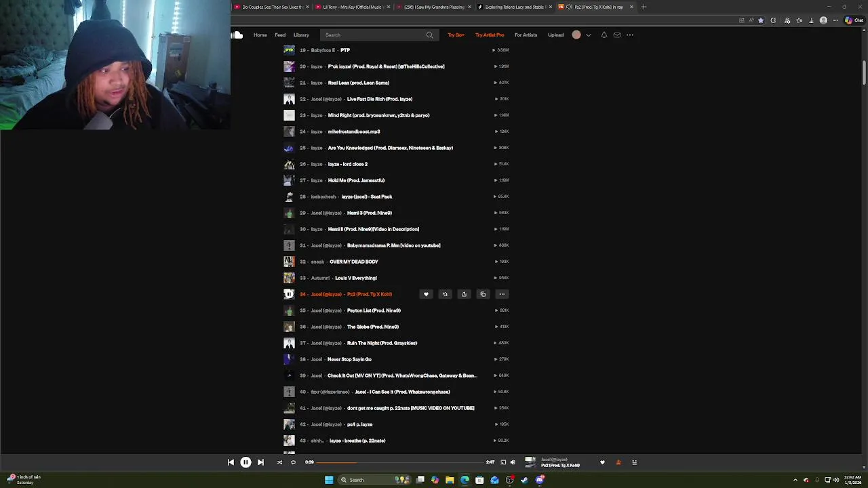Pause track 34 via its row thumbnail

[x=289, y=294]
